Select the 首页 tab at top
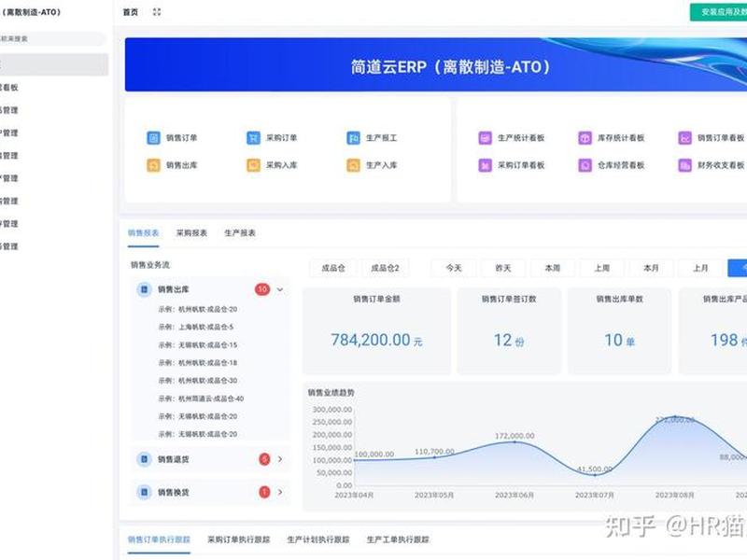747x560 pixels. coord(131,12)
